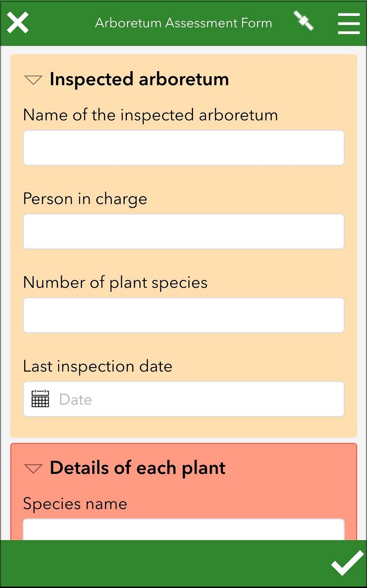Click the Species name label
This screenshot has width=367, height=588.
coord(75,504)
